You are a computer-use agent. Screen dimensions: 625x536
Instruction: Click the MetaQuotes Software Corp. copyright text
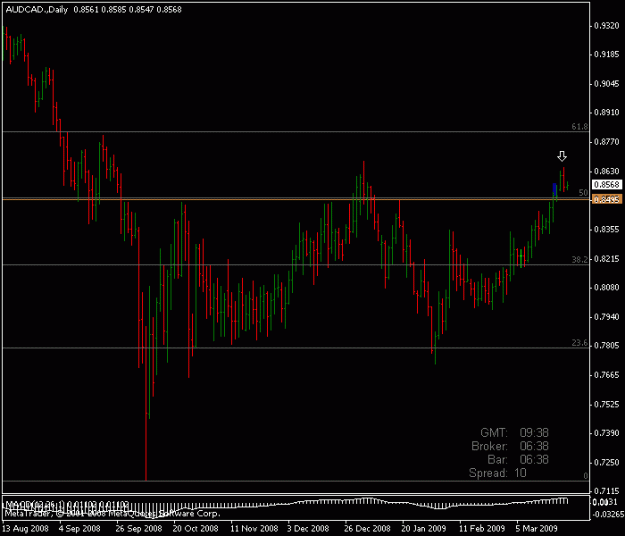click(x=112, y=514)
